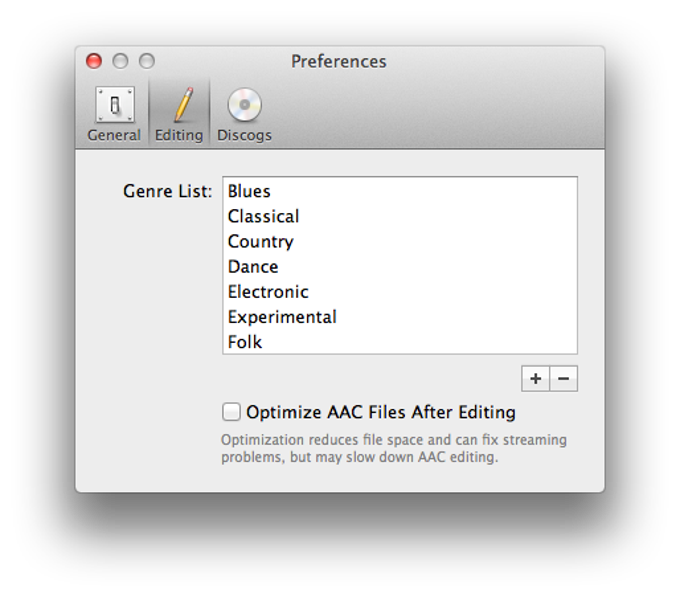
Task: Add a new genre with plus button
Action: [x=536, y=378]
